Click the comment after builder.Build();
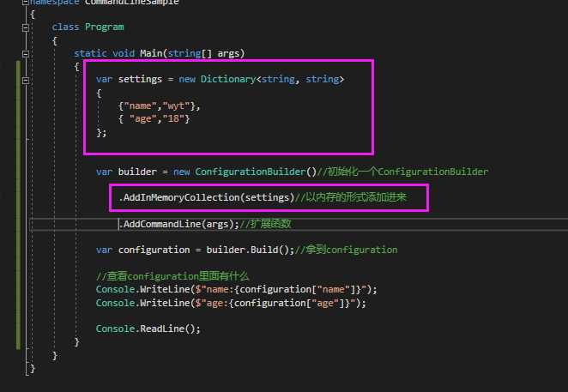Viewport: 568px width, 392px height. point(346,250)
